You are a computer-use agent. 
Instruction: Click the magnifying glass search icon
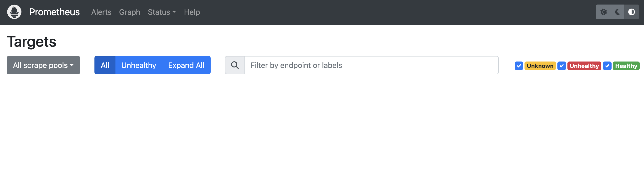coord(235,65)
